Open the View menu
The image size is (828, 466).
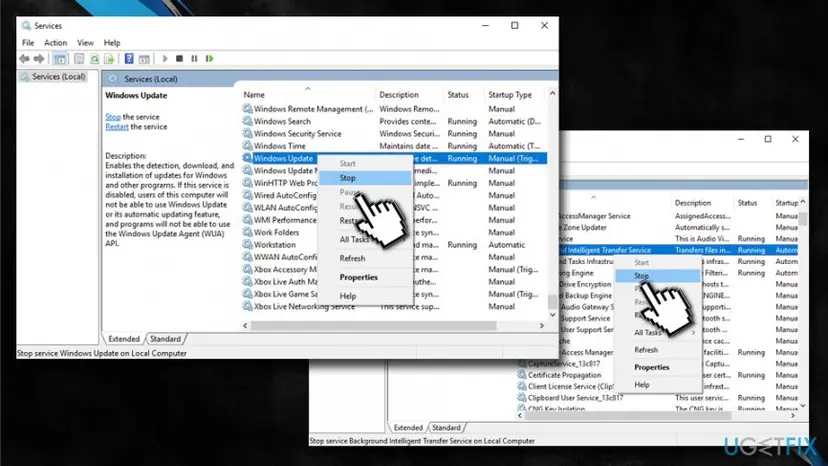(85, 43)
